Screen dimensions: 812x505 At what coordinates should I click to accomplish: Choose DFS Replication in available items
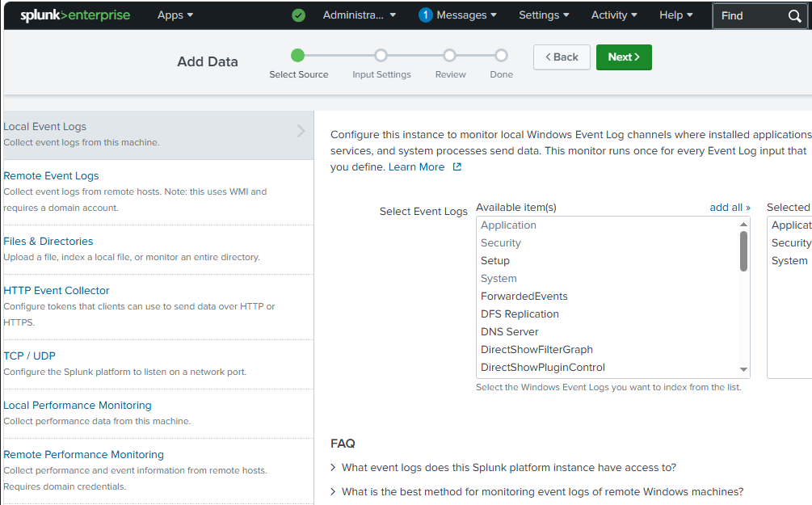(608, 314)
